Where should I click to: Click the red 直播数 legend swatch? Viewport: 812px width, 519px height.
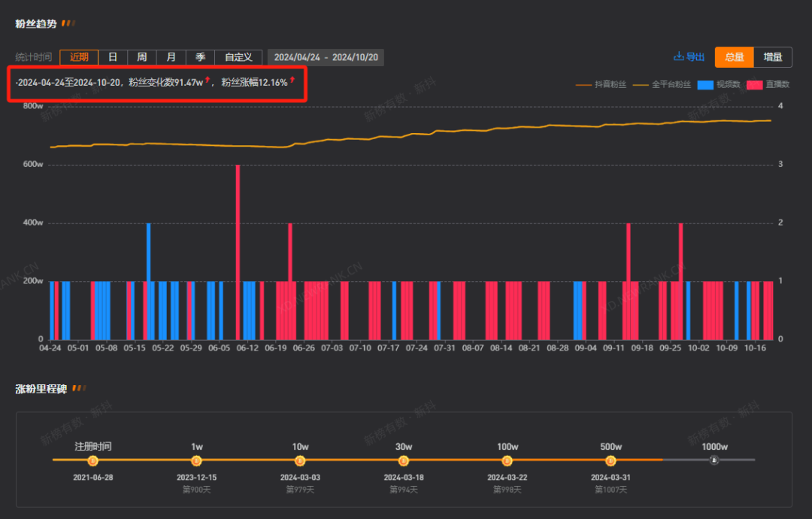pos(755,85)
